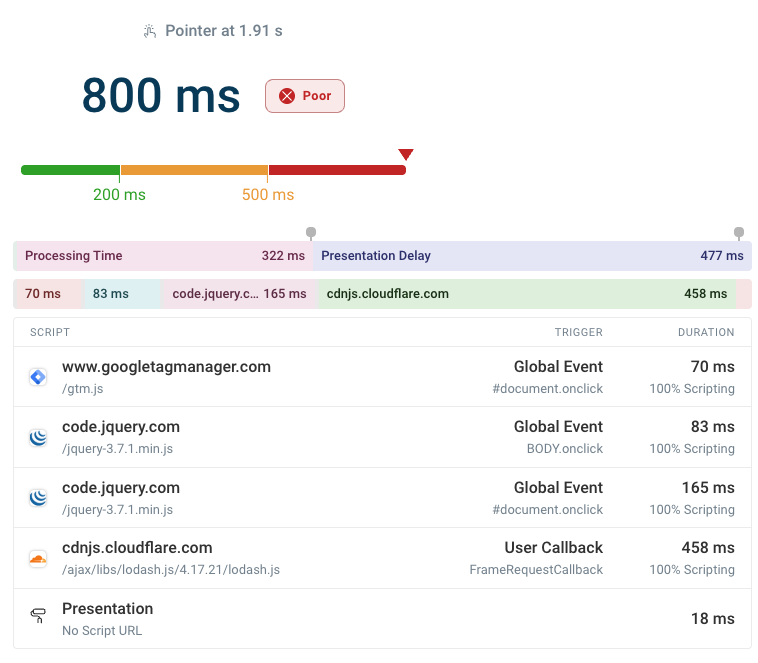Click the green cdnjs.cloudflare.com 458 ms segment

[x=526, y=294]
